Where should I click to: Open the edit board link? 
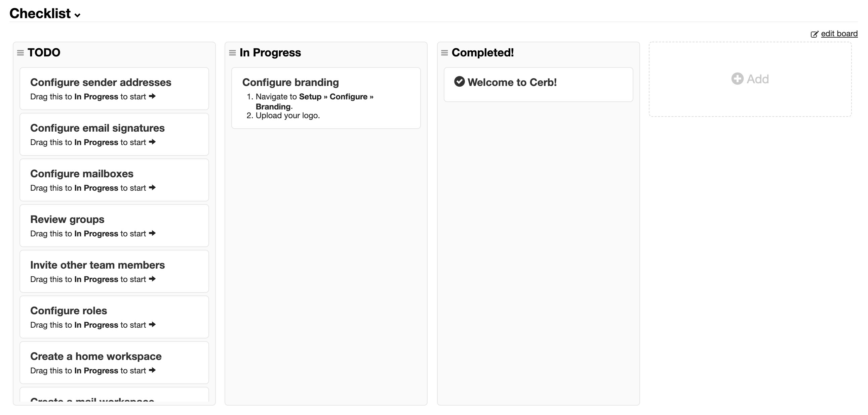coord(839,34)
